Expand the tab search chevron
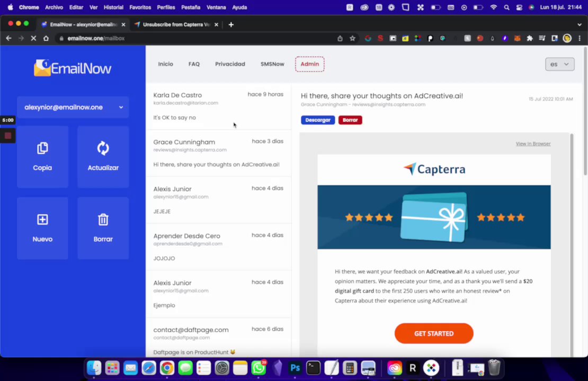 coord(580,25)
